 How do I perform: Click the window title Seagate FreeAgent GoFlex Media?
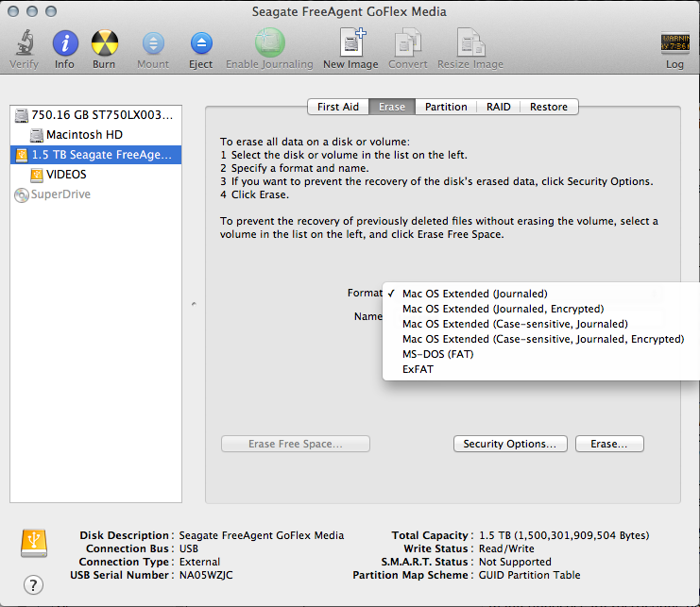click(x=350, y=11)
